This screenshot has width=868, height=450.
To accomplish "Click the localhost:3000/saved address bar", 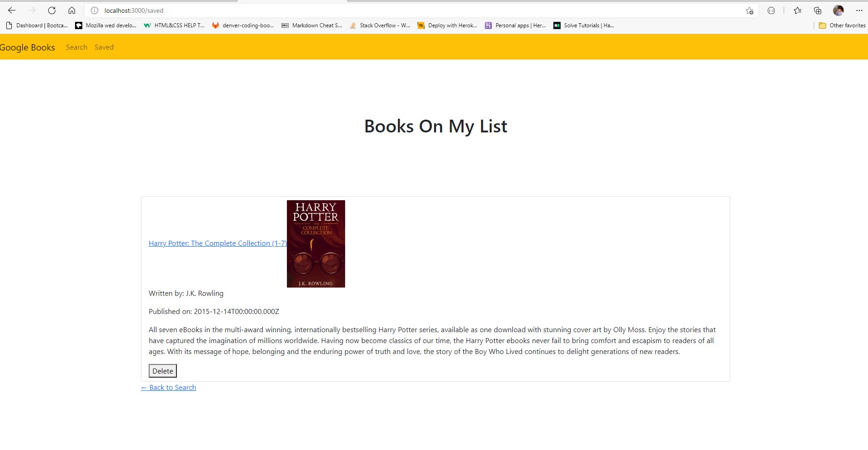I will click(x=421, y=10).
